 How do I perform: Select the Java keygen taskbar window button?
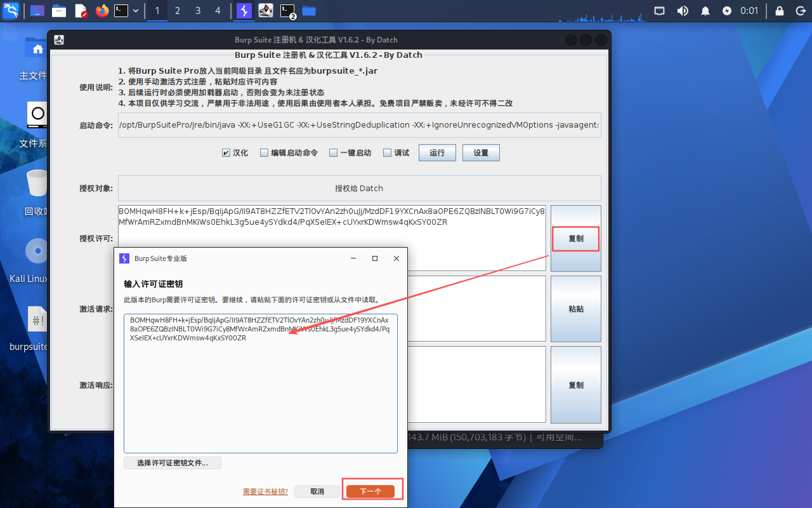coord(266,11)
